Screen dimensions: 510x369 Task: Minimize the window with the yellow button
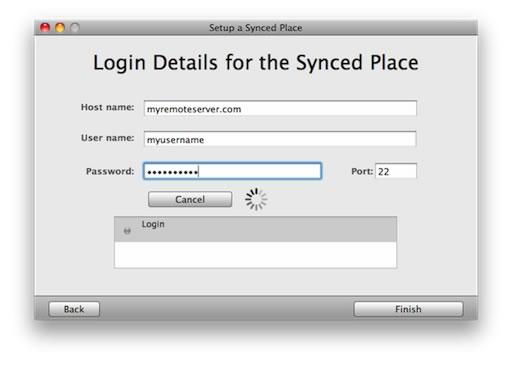(60, 28)
